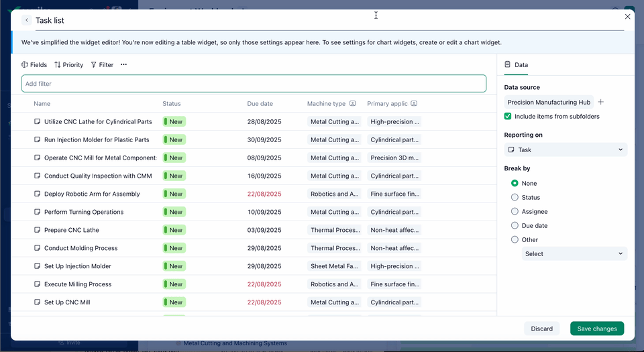Close the widget editor with the X icon

tap(627, 17)
